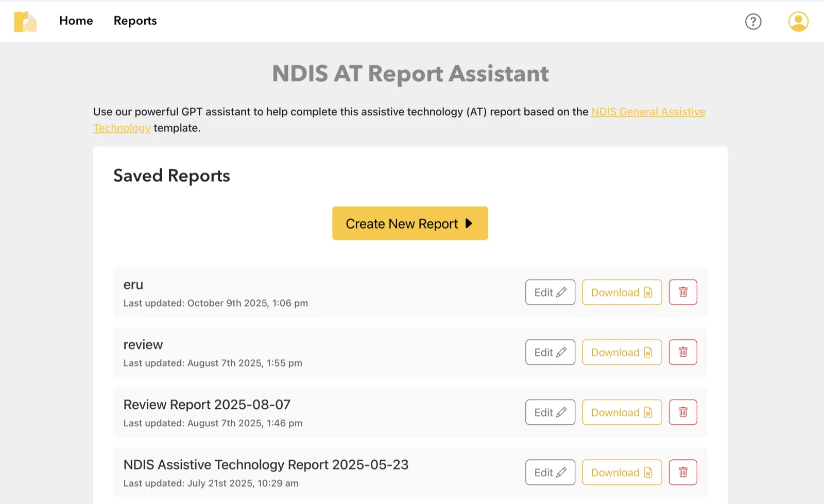Download NDIS Assistive Technology Report 2025-05-23
This screenshot has width=824, height=504.
622,473
